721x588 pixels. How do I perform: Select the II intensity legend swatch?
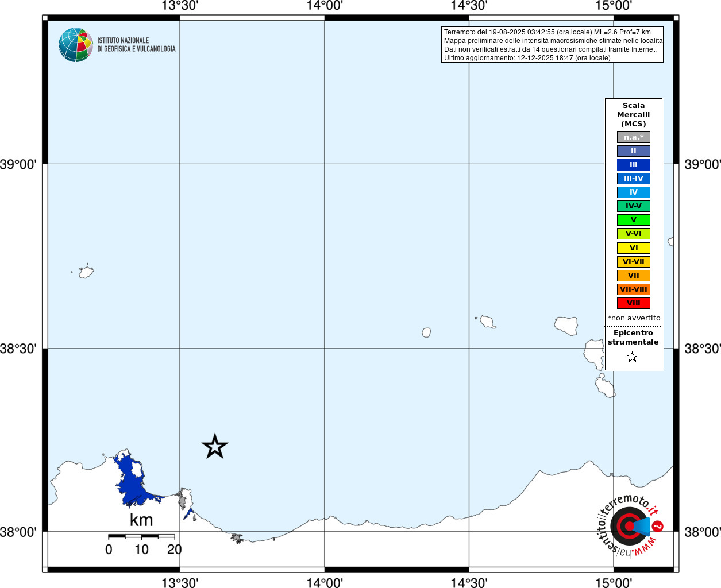point(634,151)
